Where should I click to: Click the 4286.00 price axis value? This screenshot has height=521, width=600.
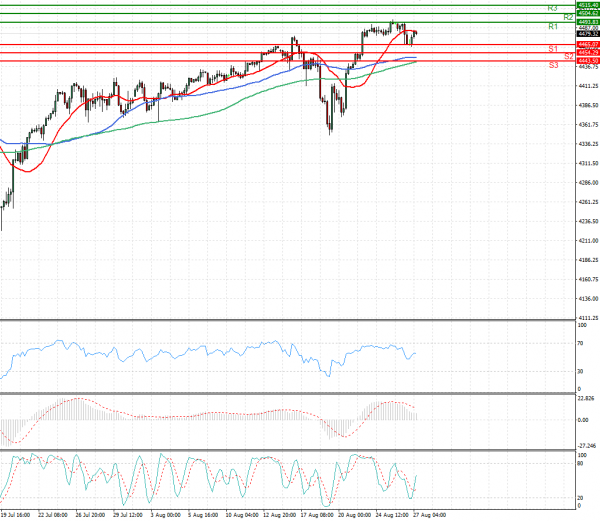tap(588, 183)
